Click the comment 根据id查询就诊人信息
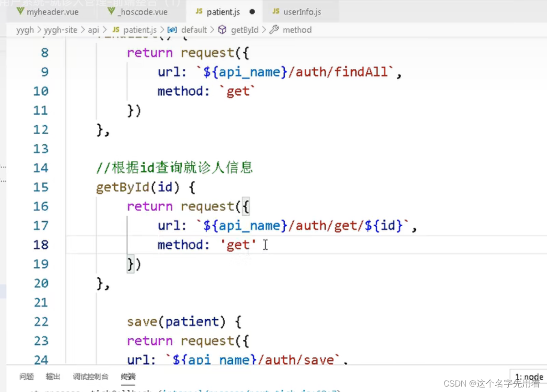Screen dimensions: 547x392 click(174, 168)
